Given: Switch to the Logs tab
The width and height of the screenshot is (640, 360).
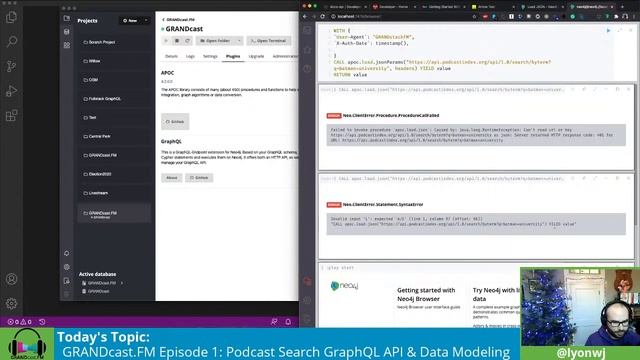Looking at the screenshot, I should click(190, 56).
